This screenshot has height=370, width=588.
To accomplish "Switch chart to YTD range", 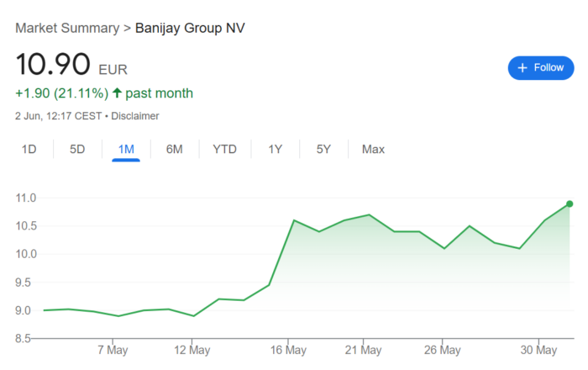I will 224,149.
